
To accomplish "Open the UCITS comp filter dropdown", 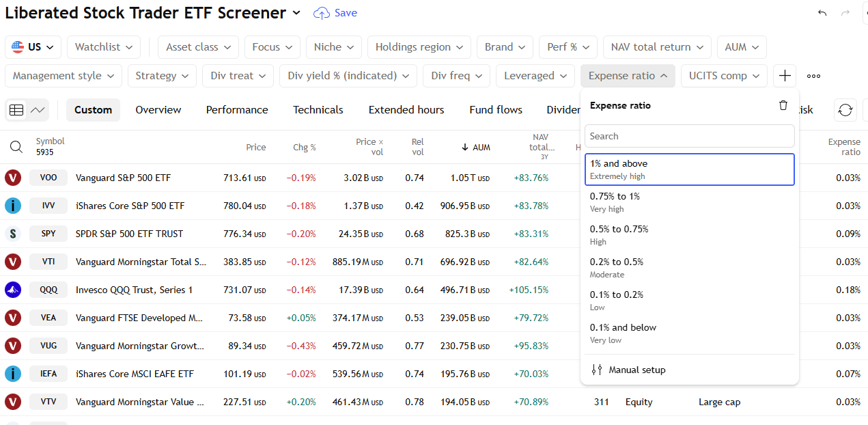I will point(724,76).
